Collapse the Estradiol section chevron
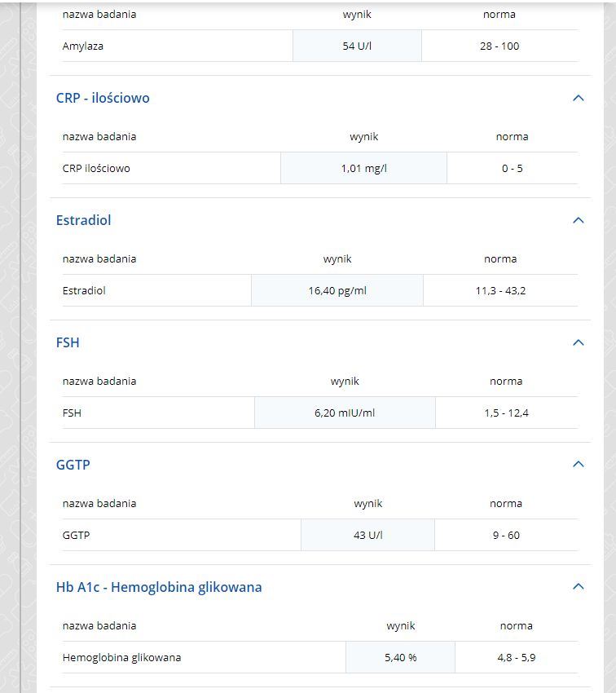The width and height of the screenshot is (616, 693). (578, 220)
